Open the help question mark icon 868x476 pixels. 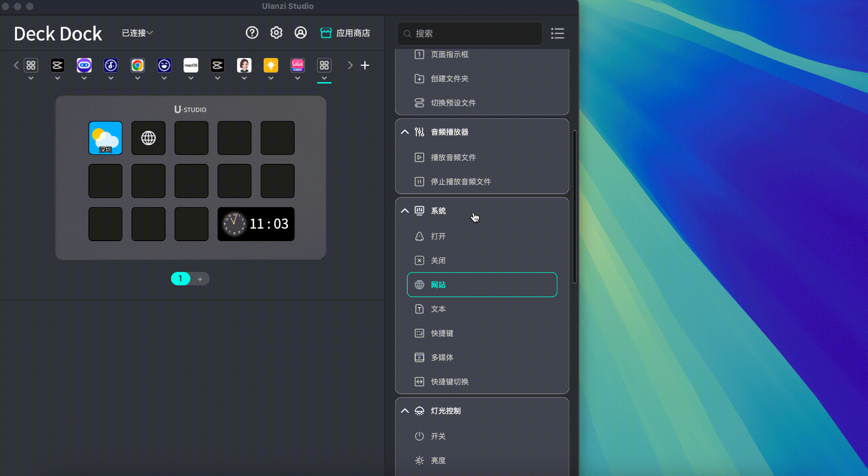252,33
